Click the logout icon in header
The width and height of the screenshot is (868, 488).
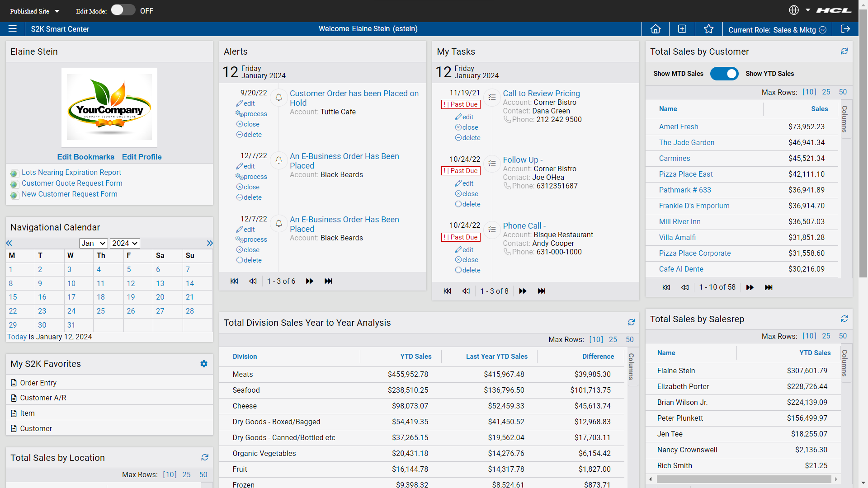(845, 29)
